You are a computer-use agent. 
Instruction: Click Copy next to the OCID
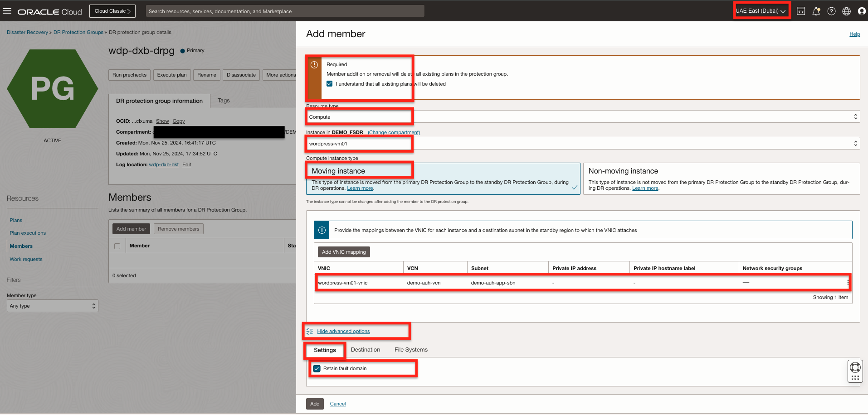click(x=179, y=121)
